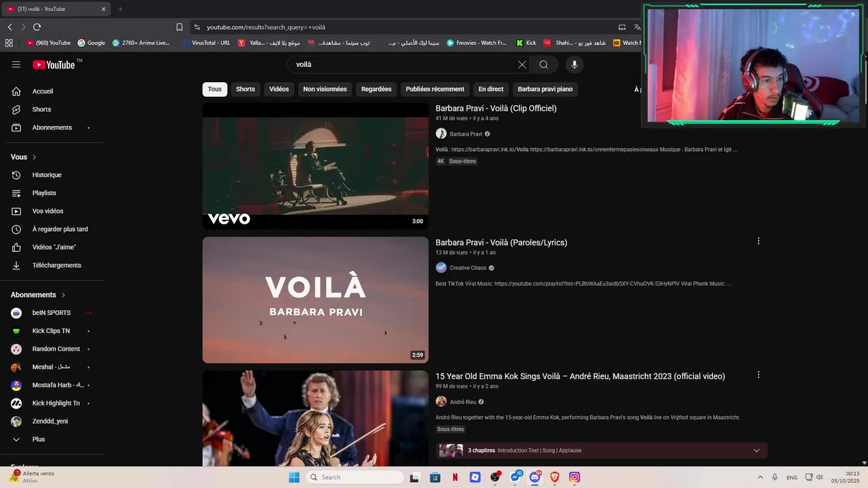
Task: Start voice search with the microphone icon
Action: tap(574, 64)
